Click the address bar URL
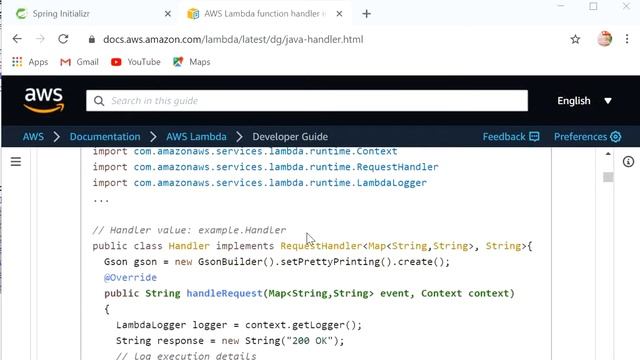This screenshot has height=360, width=640. coord(233,40)
